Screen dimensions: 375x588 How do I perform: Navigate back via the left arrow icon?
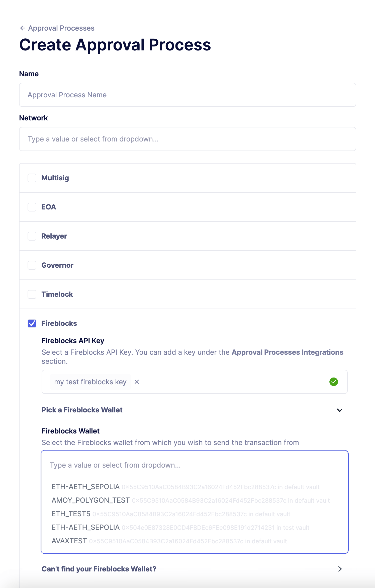tap(23, 28)
